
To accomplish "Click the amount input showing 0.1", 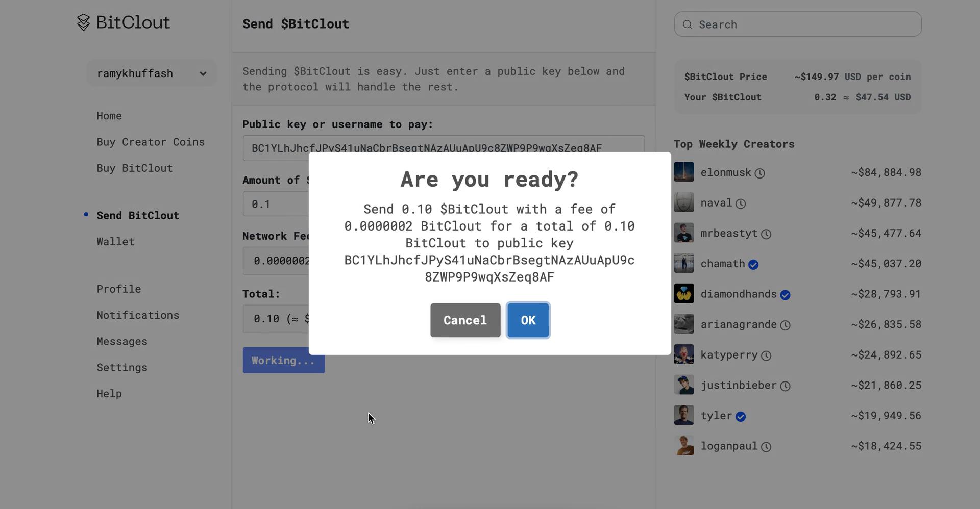I will [x=276, y=204].
